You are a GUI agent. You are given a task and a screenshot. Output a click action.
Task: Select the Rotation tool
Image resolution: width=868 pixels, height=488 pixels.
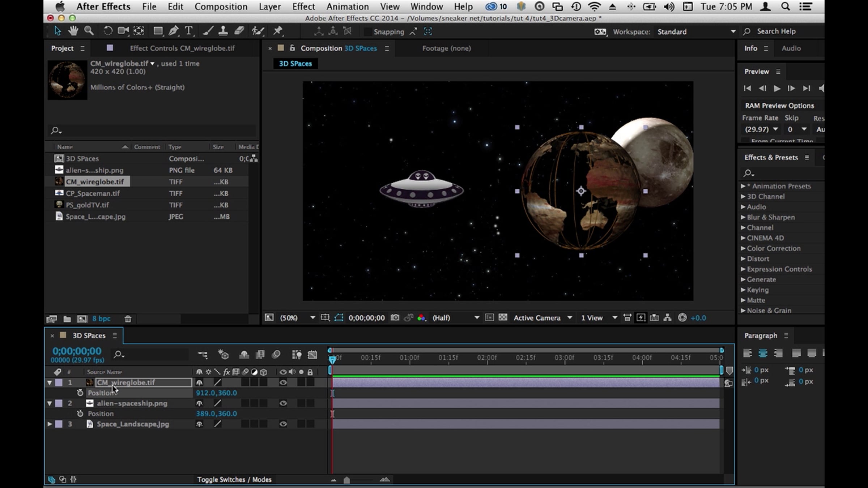[x=107, y=31]
